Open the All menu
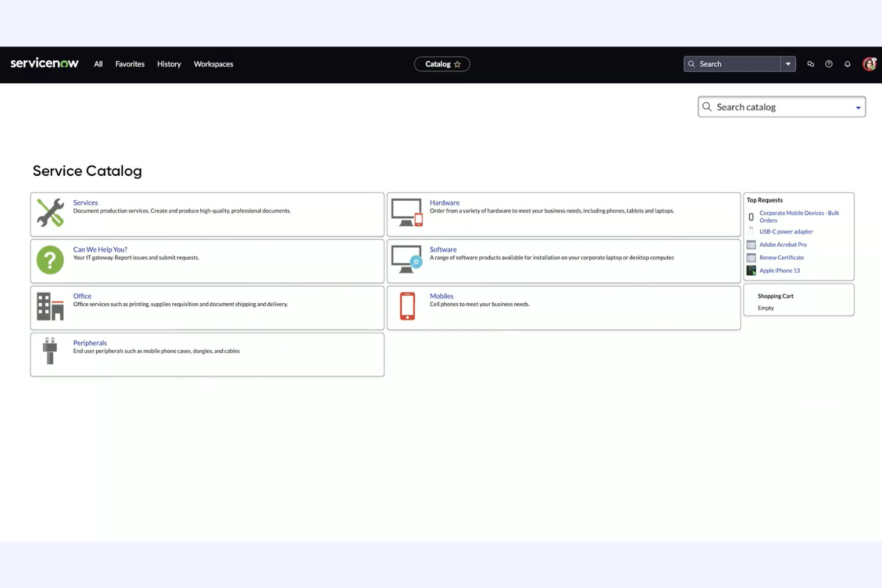Viewport: 882px width, 588px height. [x=98, y=64]
